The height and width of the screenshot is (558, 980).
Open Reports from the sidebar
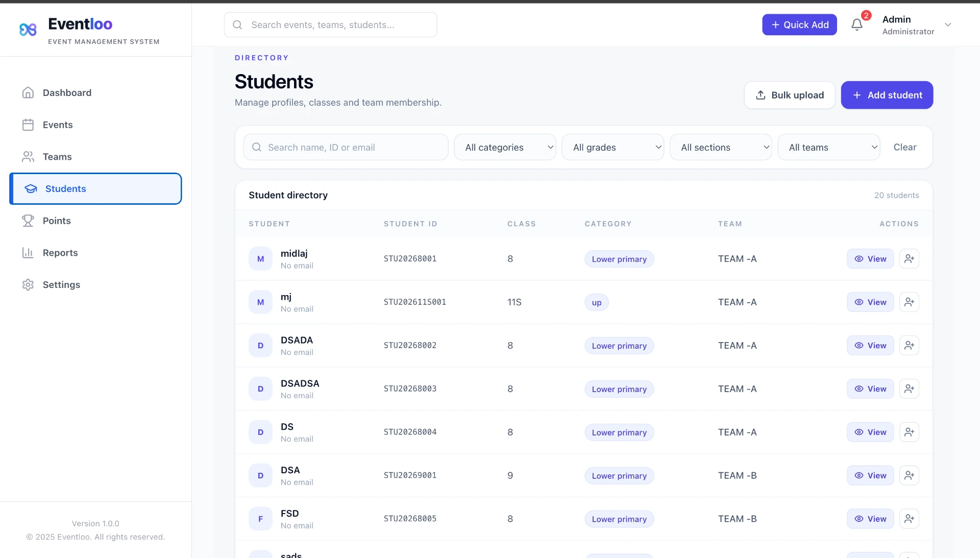pos(95,253)
